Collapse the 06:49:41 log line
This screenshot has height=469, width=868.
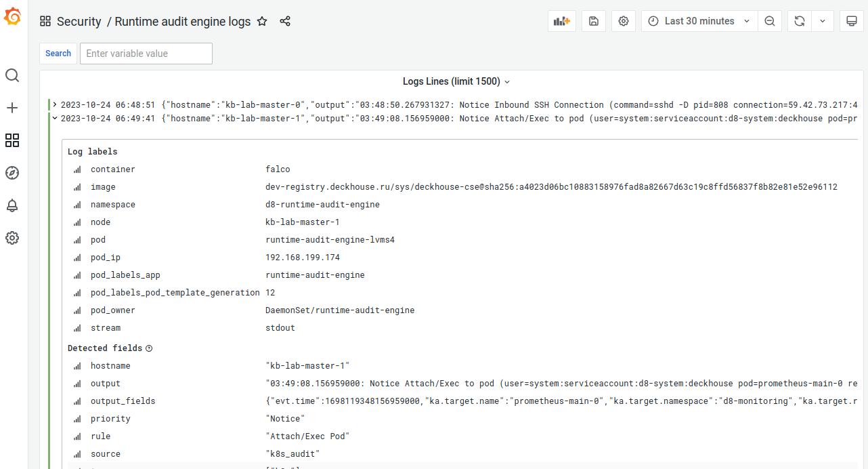click(55, 119)
